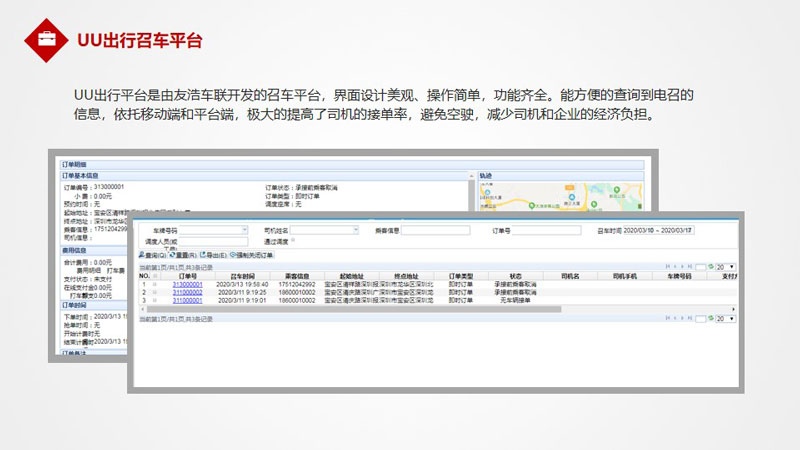Viewport: 800px width, 450px height.
Task: Click the 2020/3/13 19:58:40 time cell
Action: (x=242, y=284)
